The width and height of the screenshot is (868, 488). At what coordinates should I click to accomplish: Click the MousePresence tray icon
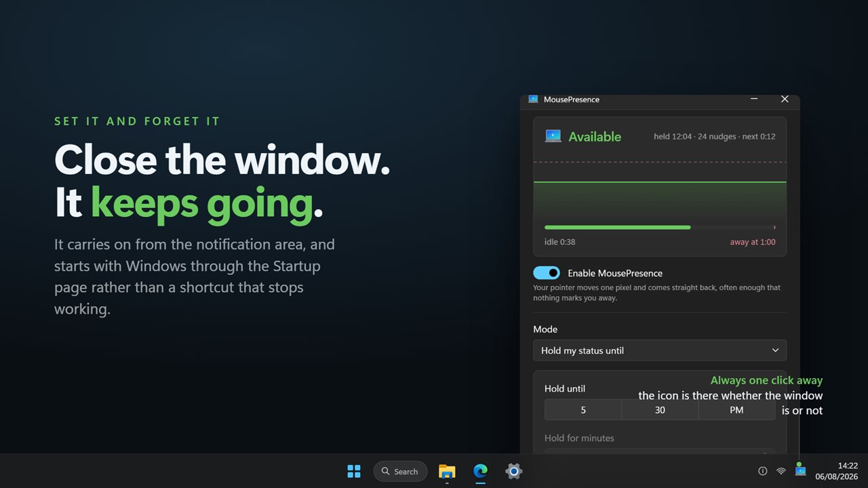point(800,471)
